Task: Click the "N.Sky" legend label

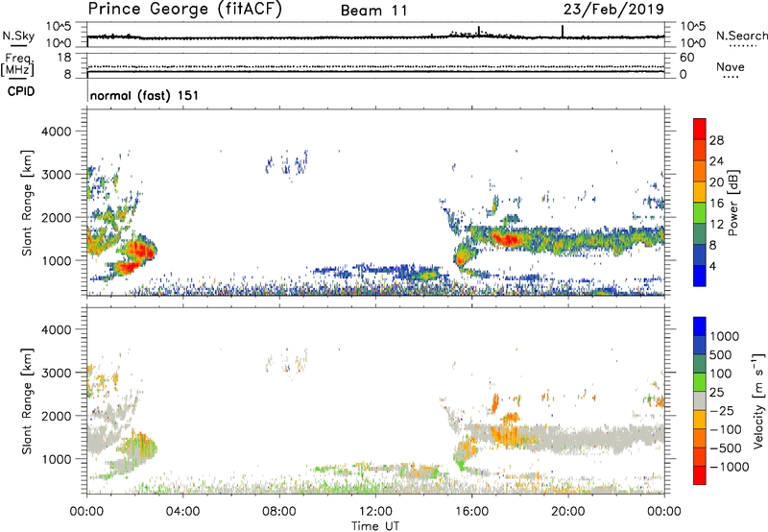Action: (x=18, y=36)
